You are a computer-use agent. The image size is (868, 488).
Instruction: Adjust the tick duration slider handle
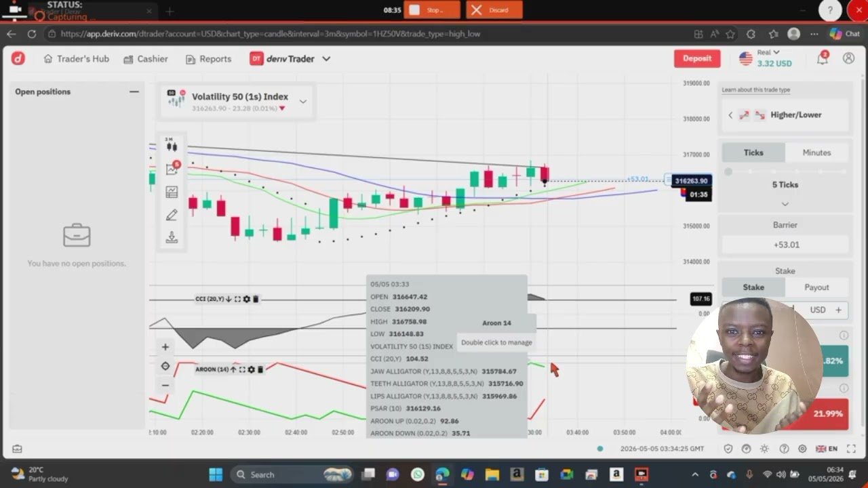click(x=728, y=171)
